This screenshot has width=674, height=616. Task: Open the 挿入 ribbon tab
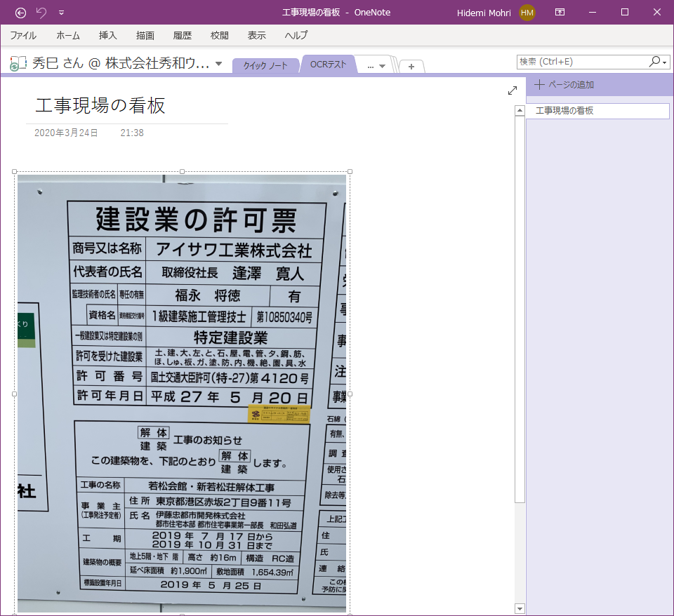tap(108, 35)
